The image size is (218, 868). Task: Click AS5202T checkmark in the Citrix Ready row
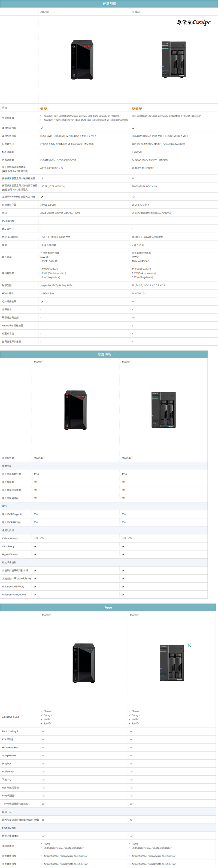35,547
